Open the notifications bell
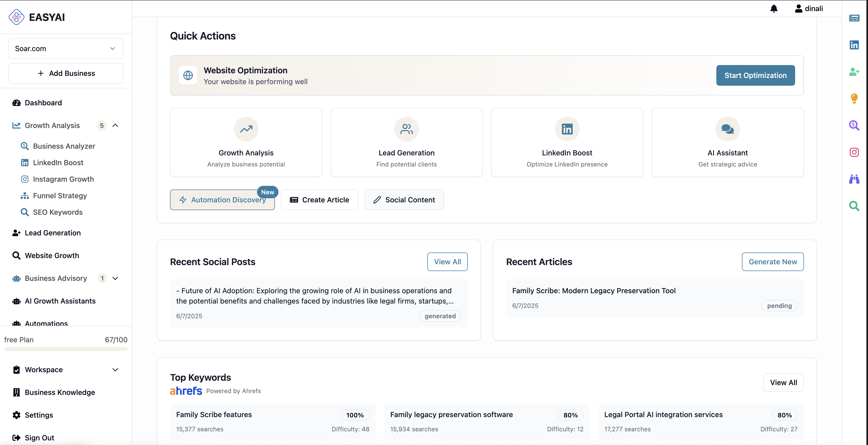 click(x=774, y=9)
